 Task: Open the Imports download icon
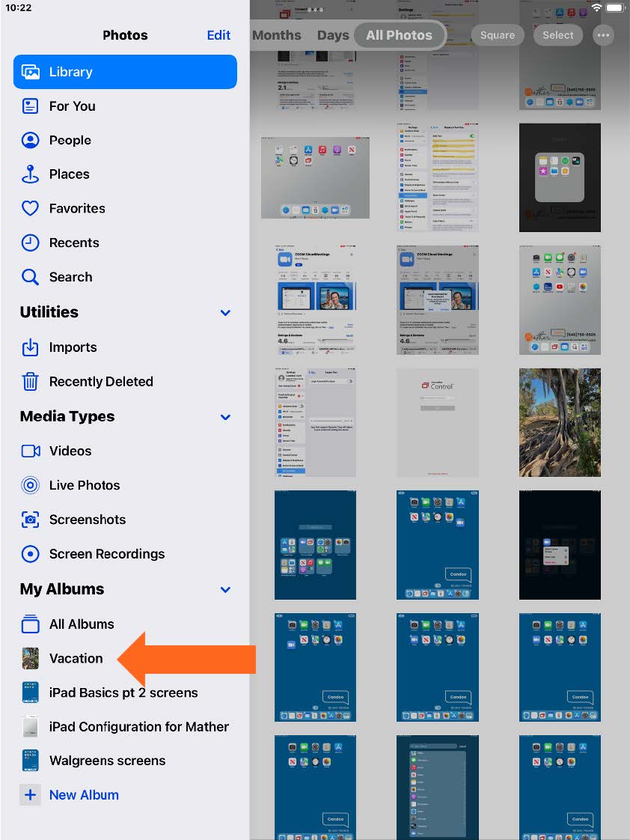point(30,347)
